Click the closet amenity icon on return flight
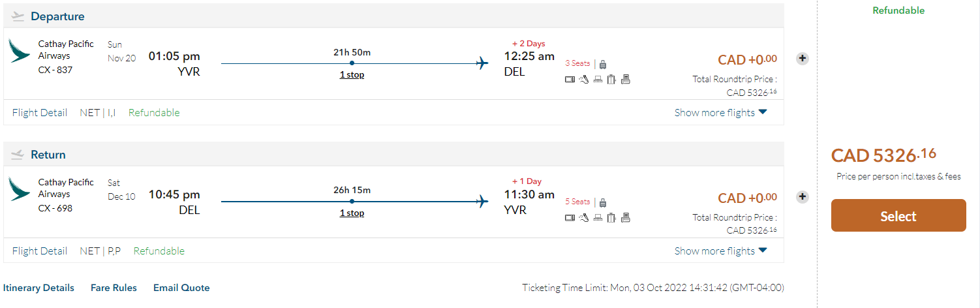Screen dimensions: 980x308 (611, 218)
